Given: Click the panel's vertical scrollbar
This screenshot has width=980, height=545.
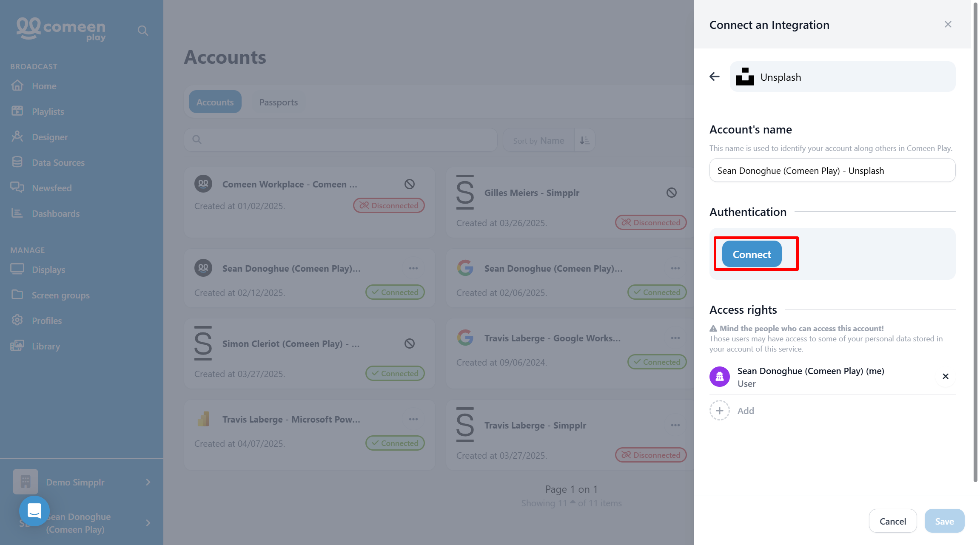Looking at the screenshot, I should [975, 242].
